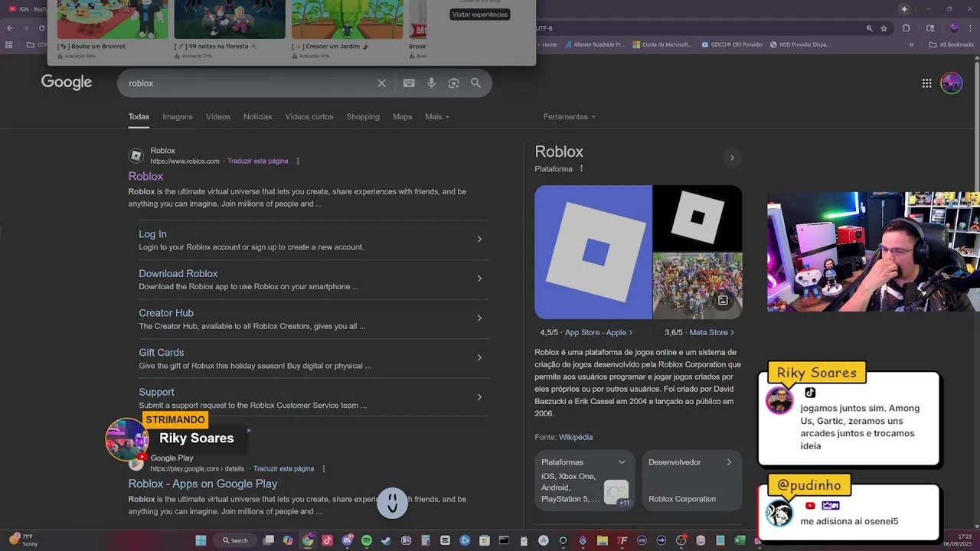Viewport: 980px width, 551px height.
Task: Open Steam from the taskbar
Action: tap(387, 540)
